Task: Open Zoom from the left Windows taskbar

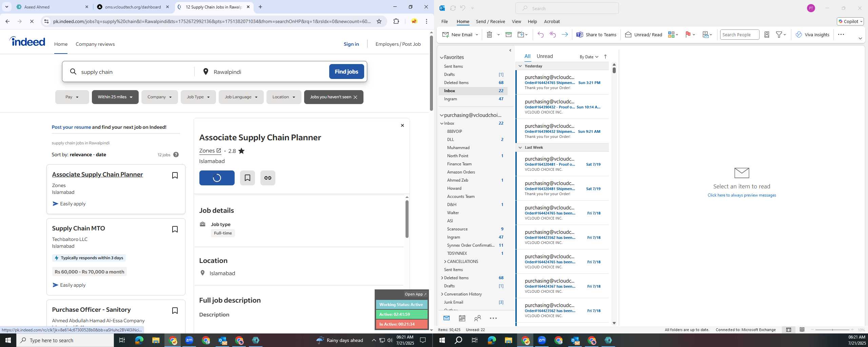Action: click(x=189, y=340)
